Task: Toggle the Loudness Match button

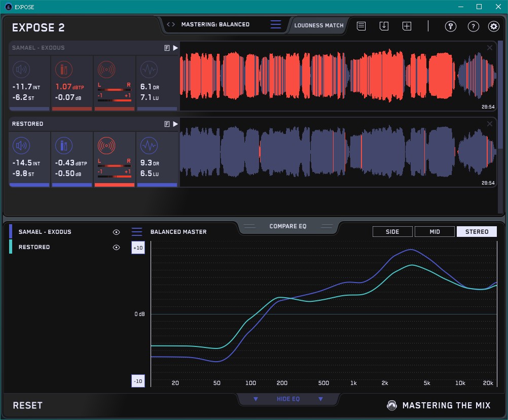Action: pos(319,25)
